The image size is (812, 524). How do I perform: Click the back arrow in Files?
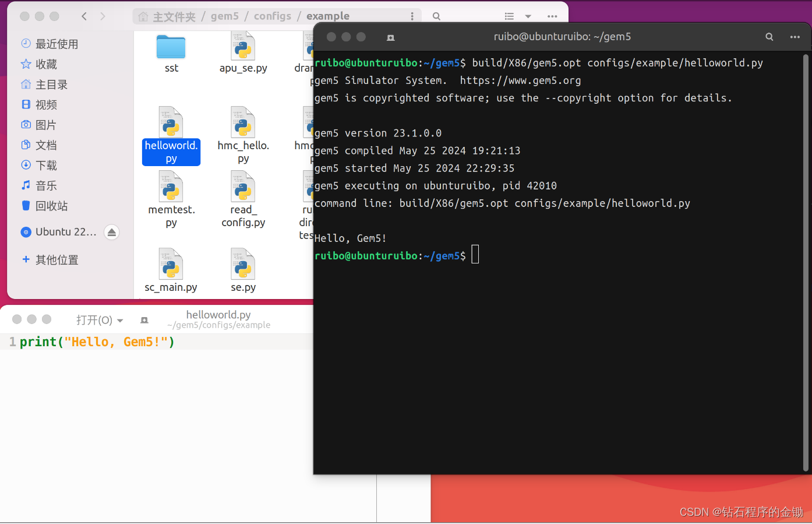pos(84,16)
